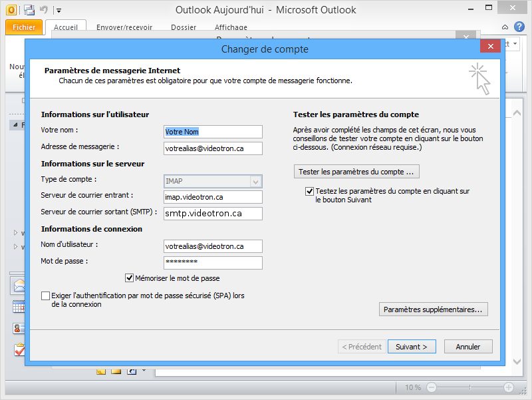Click the scroll down arrow in Outlook main window
The width and height of the screenshot is (532, 400).
click(517, 361)
